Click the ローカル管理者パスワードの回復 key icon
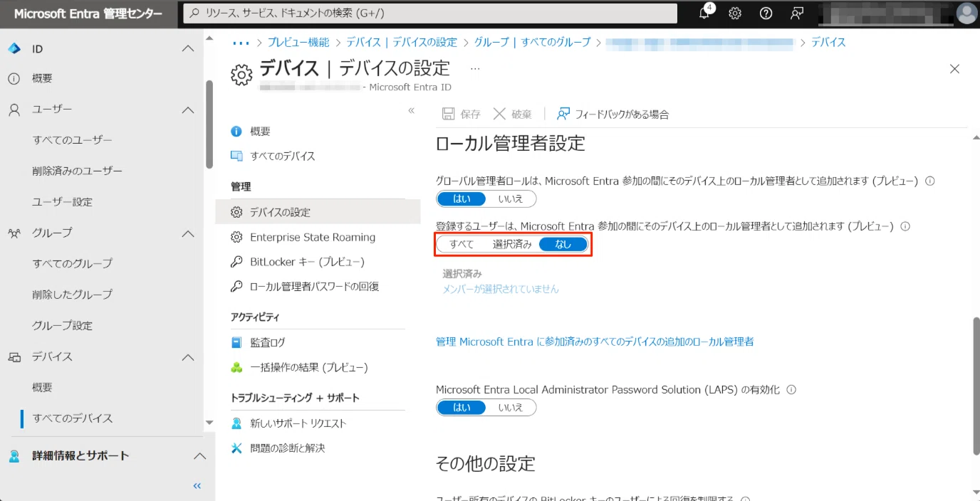 click(x=236, y=287)
